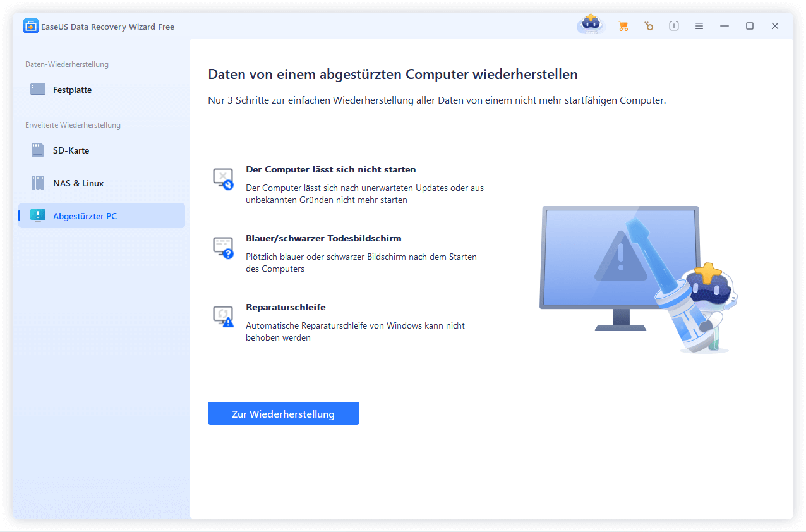
Task: Click the blue/black death screen question icon
Action: [224, 248]
